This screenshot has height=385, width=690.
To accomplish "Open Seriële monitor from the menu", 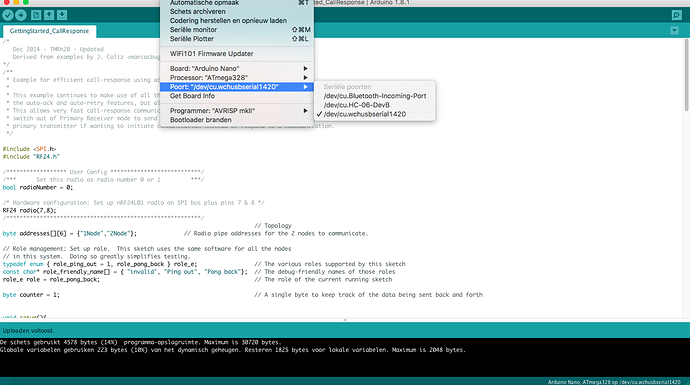I will coord(237,29).
